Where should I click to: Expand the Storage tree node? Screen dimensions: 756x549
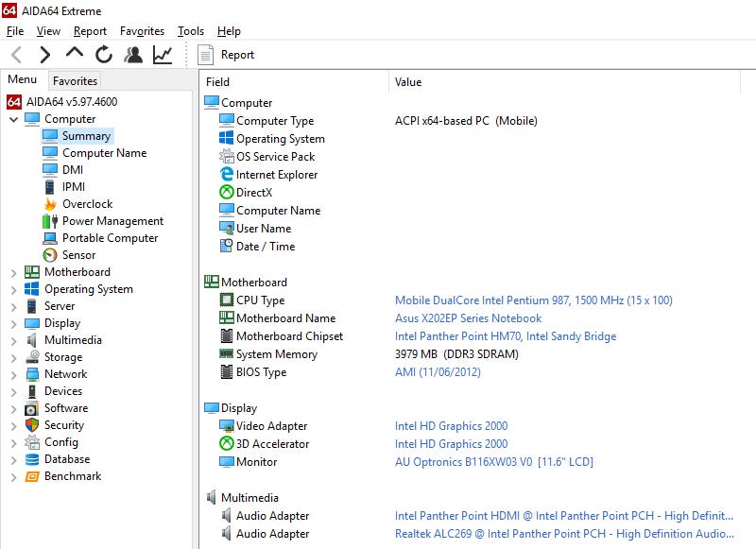click(13, 357)
